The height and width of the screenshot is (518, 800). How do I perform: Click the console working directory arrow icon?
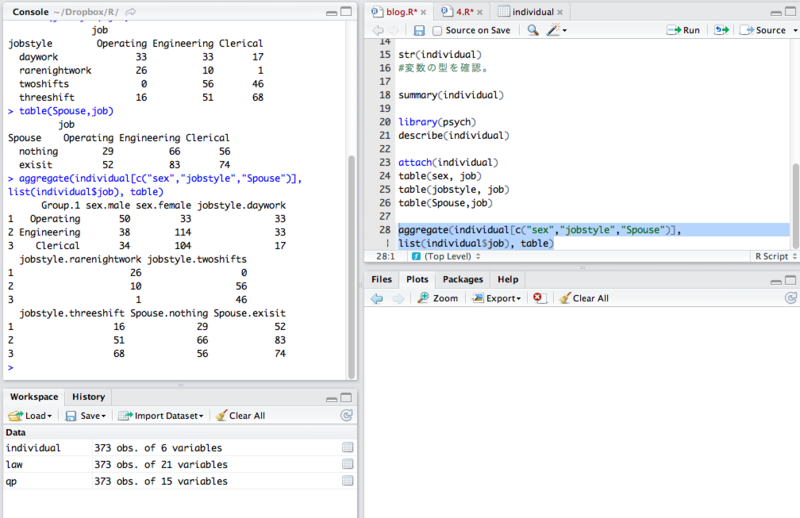pyautogui.click(x=131, y=12)
